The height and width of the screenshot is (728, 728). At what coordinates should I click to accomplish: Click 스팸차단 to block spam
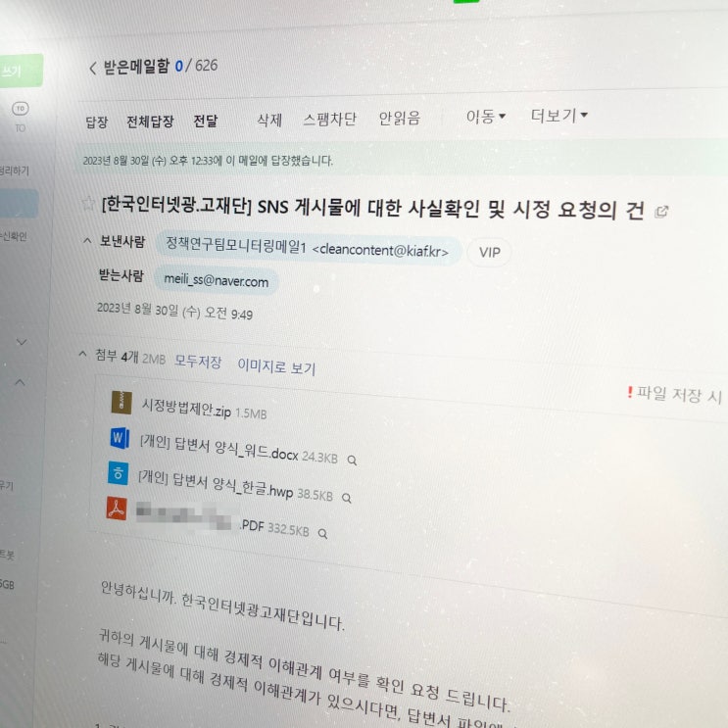329,119
